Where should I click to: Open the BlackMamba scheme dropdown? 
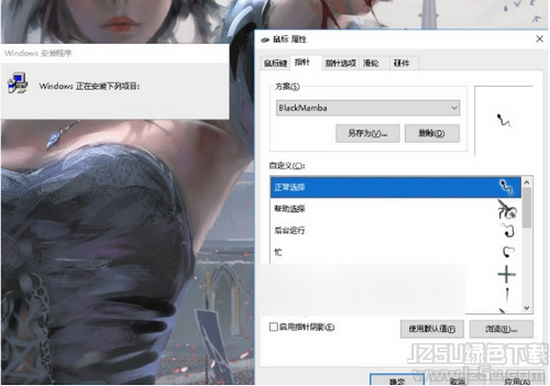(x=368, y=108)
